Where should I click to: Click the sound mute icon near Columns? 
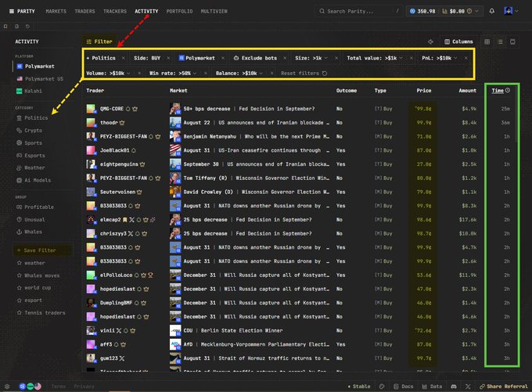click(430, 41)
